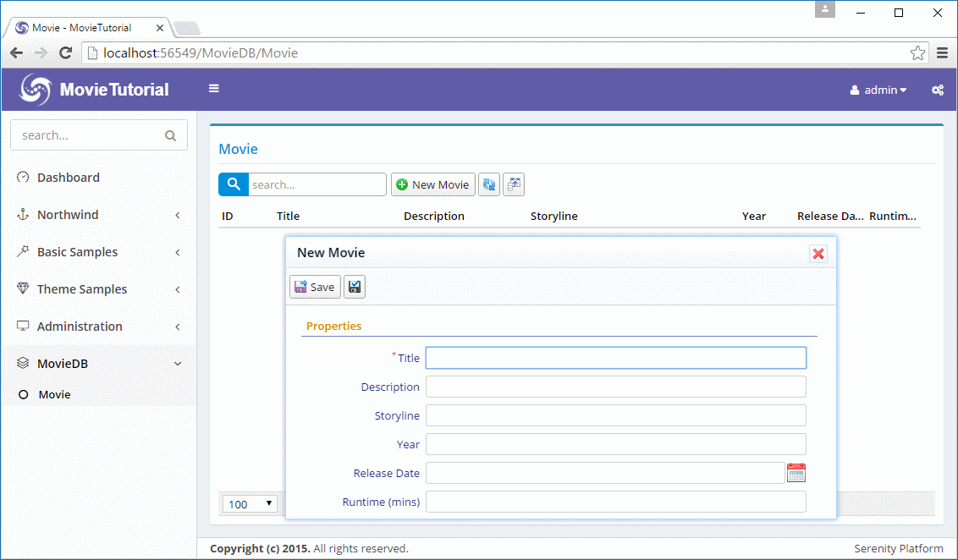Bookmark this page with the star icon
This screenshot has height=560, width=958.
[x=917, y=53]
